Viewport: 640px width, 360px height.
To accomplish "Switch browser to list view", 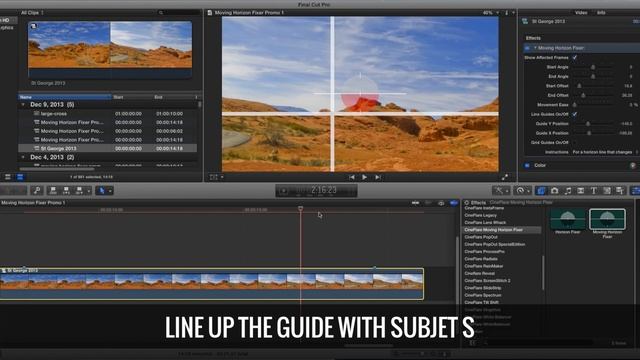I will (x=20, y=177).
